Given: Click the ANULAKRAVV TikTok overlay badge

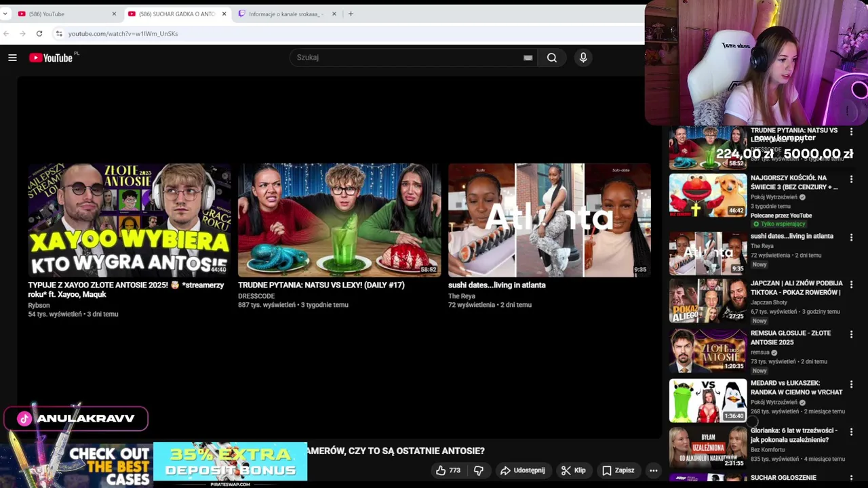Looking at the screenshot, I should (x=76, y=418).
